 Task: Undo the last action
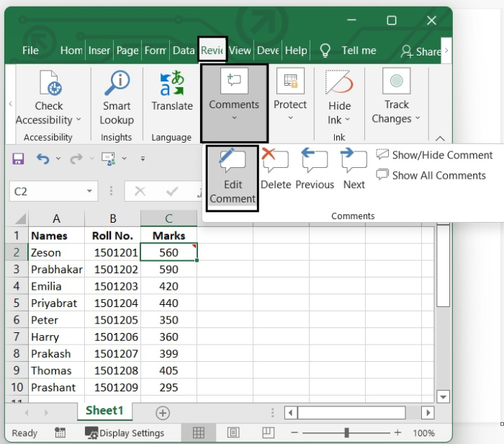43,159
